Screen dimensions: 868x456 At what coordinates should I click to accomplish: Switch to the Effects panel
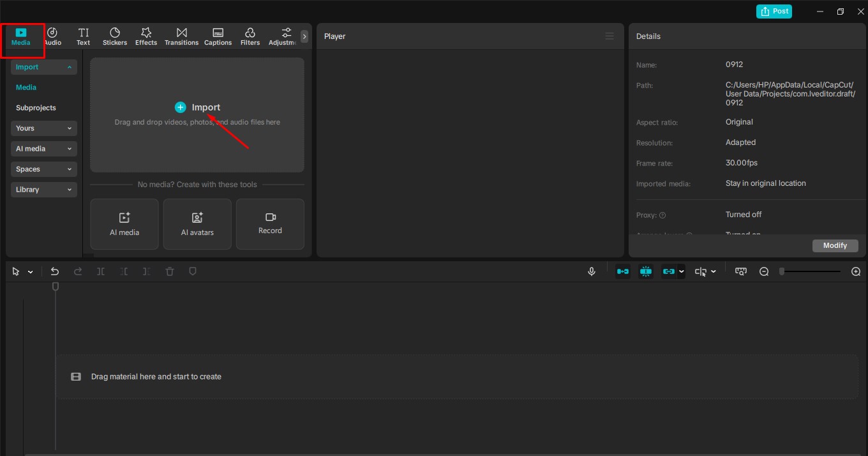pos(146,36)
